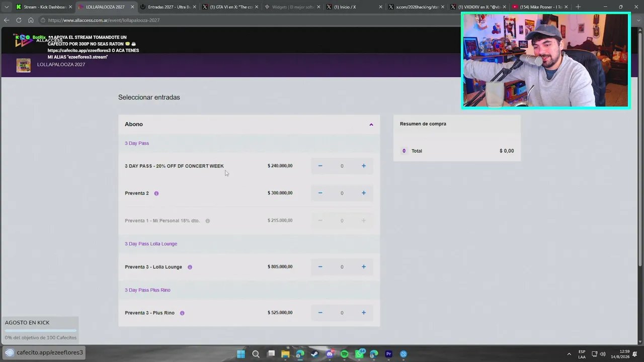Switch to Entradas 2027 - Ultra tab
644x362 pixels.
click(168, 7)
